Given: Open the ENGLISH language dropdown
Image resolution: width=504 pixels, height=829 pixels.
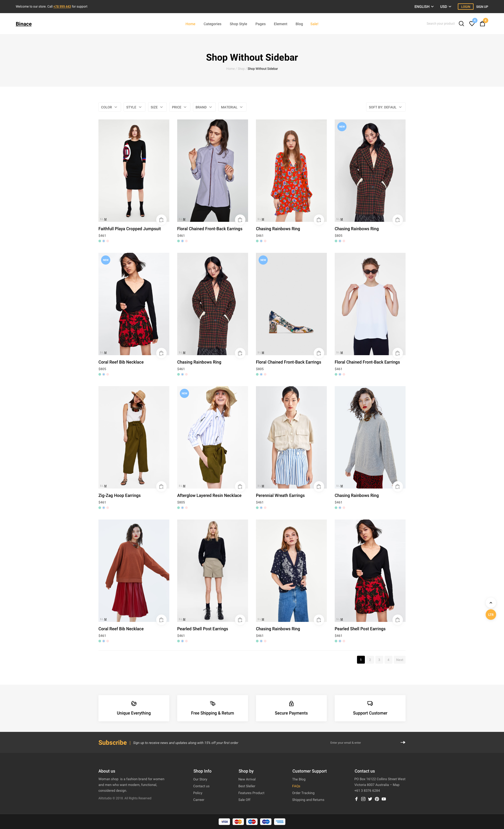Looking at the screenshot, I should click(x=424, y=6).
